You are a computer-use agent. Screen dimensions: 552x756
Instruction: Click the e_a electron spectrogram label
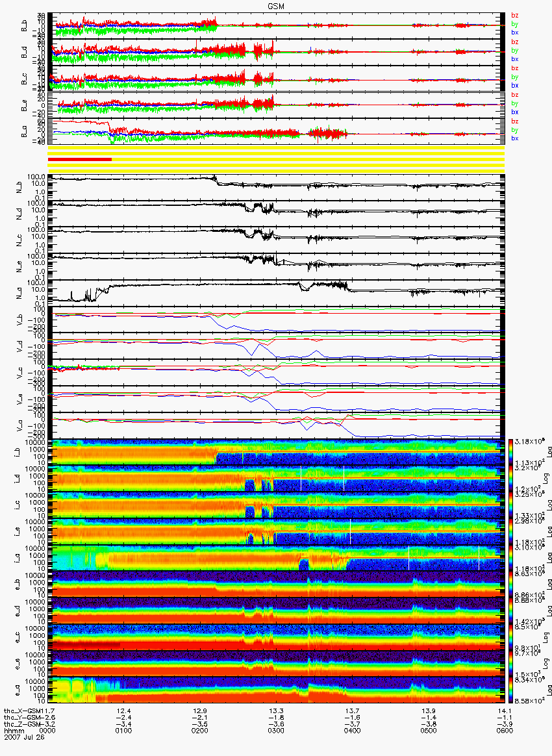16,691
